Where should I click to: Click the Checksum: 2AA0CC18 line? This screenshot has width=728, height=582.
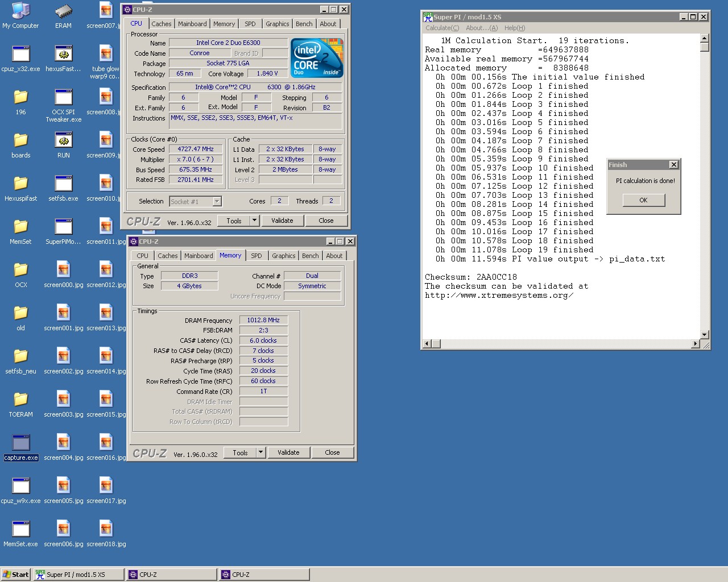pyautogui.click(x=471, y=277)
